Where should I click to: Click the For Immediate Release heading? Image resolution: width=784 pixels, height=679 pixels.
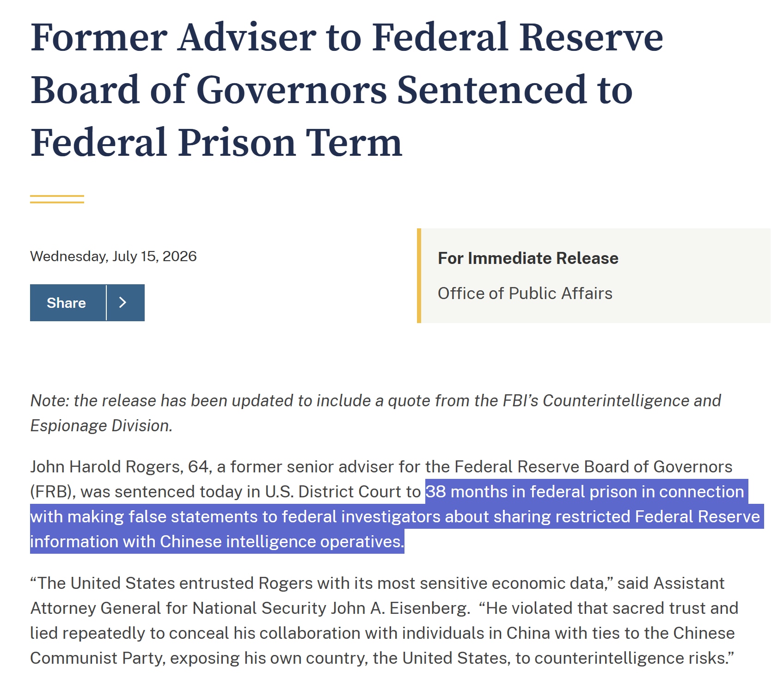(x=528, y=258)
